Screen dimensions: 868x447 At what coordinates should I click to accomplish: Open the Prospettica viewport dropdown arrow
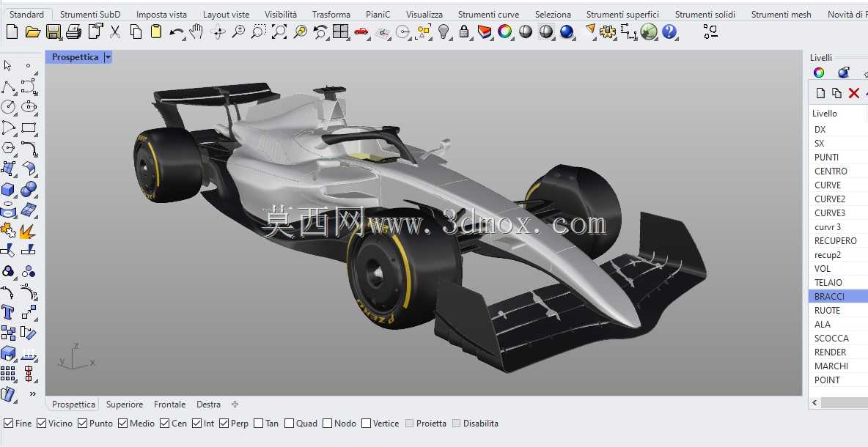[x=108, y=57]
